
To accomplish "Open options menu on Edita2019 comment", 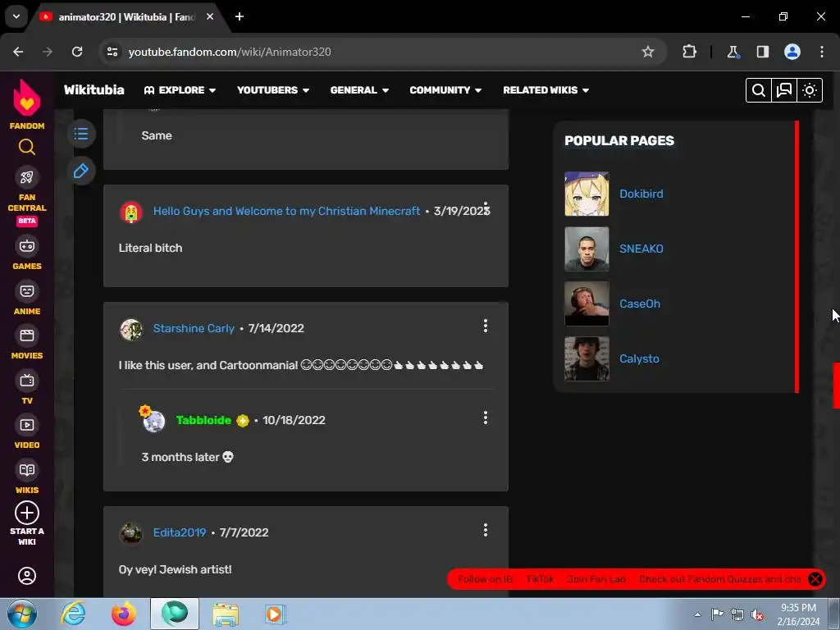I will 486,531.
